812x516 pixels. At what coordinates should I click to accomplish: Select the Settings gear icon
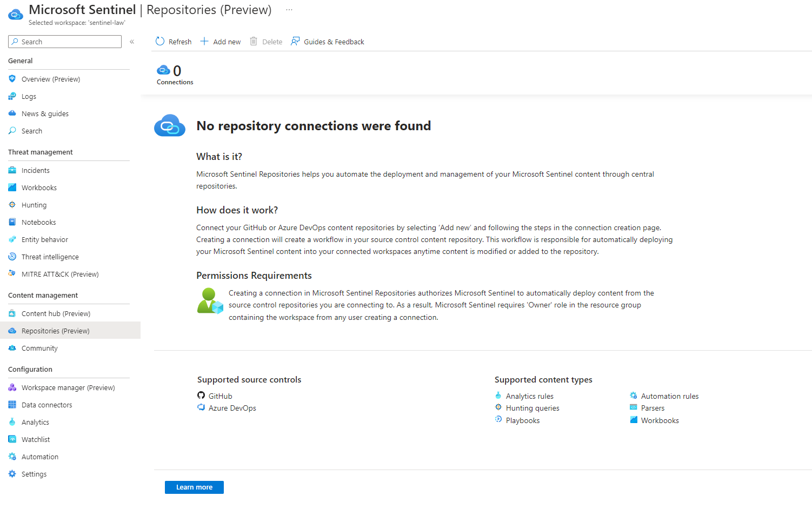pos(12,474)
